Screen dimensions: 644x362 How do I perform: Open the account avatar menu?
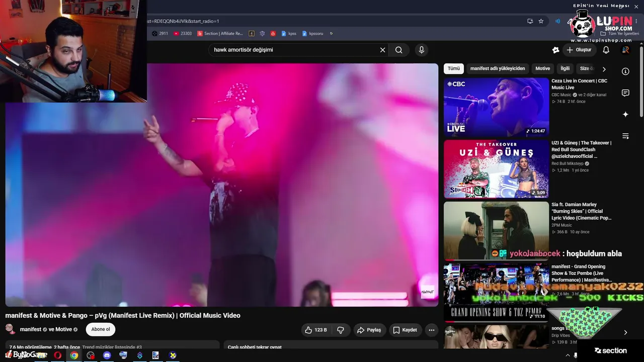click(x=625, y=50)
